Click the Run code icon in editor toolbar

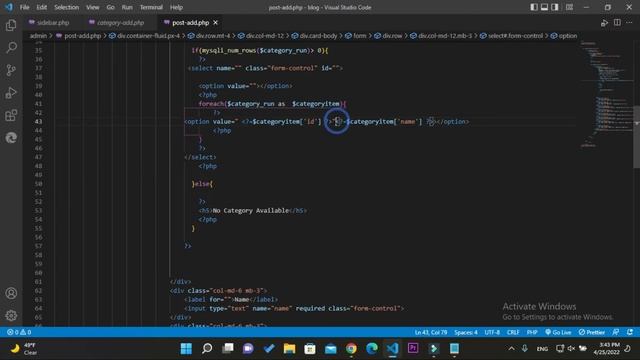[x=604, y=23]
